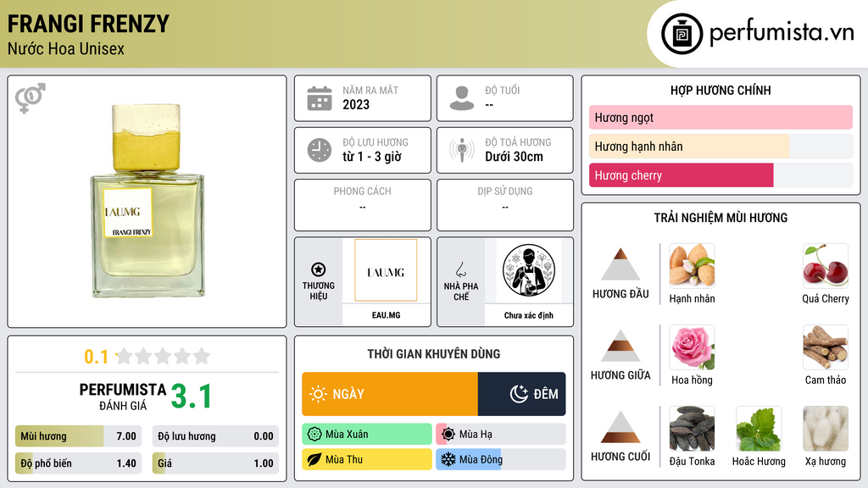Click the Thời gian khuyên dùng heading
Screen dimensions: 868x488
pos(434,353)
